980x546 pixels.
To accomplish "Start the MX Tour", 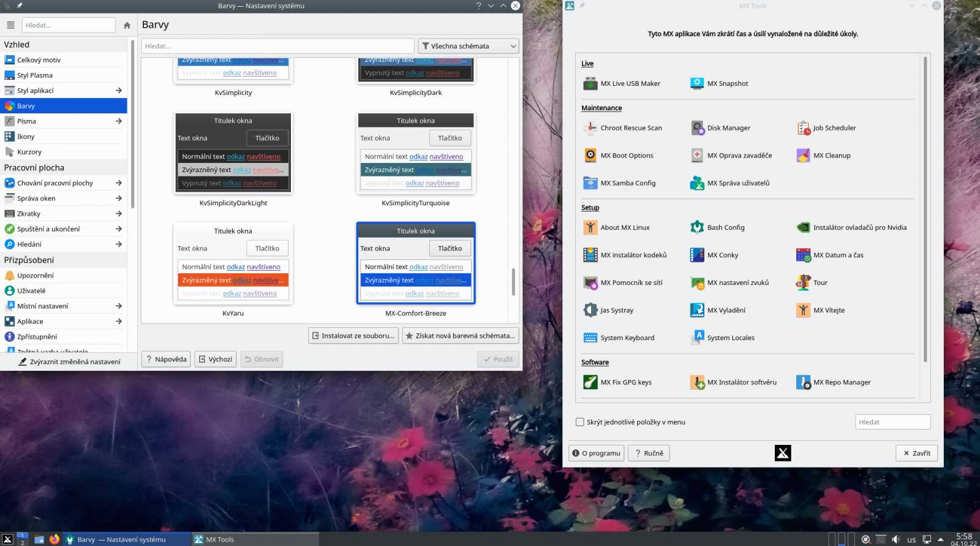I will pos(812,282).
